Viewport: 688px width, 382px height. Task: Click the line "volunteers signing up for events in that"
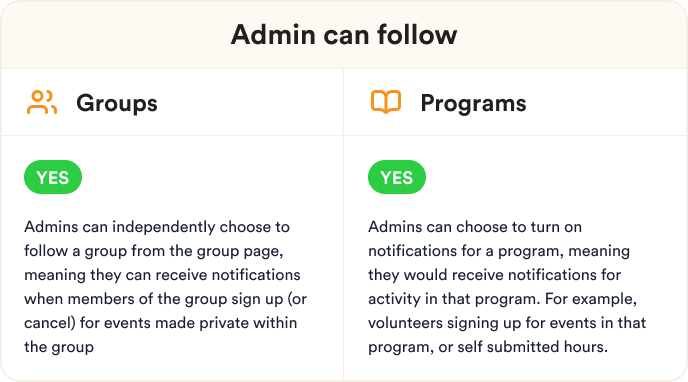click(507, 323)
